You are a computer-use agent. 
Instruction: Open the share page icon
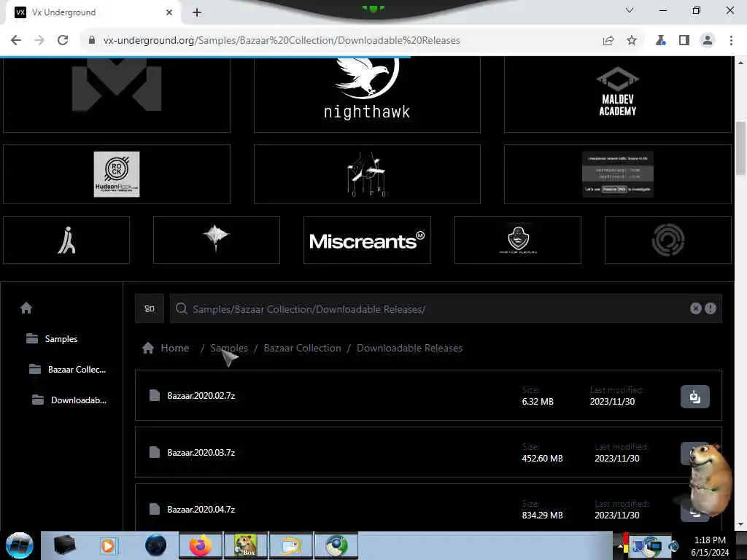[608, 41]
